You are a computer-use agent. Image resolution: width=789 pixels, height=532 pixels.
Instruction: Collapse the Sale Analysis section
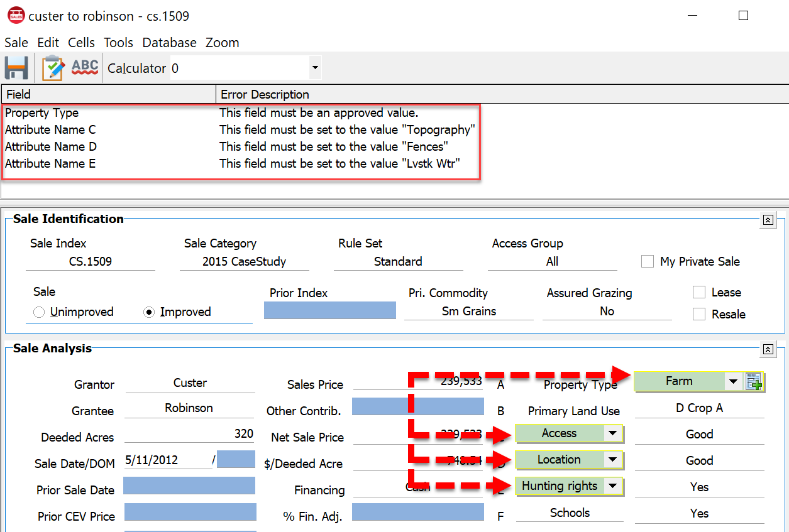click(768, 349)
